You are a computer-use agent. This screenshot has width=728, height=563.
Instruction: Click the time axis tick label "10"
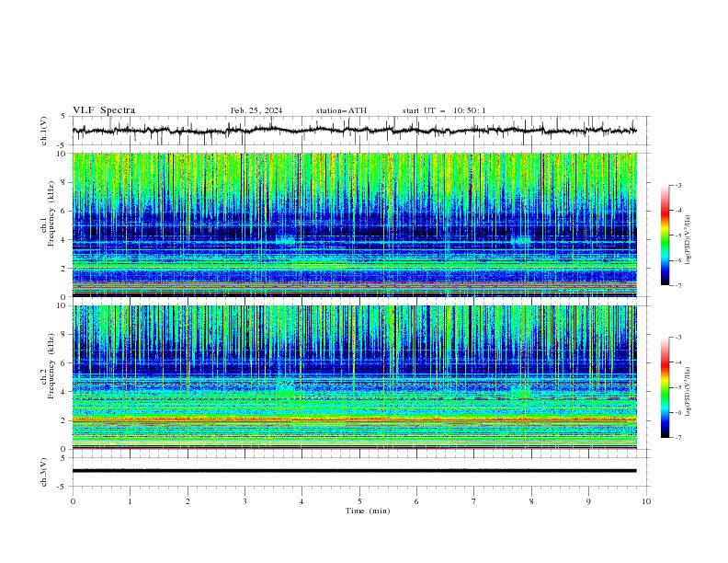click(646, 501)
